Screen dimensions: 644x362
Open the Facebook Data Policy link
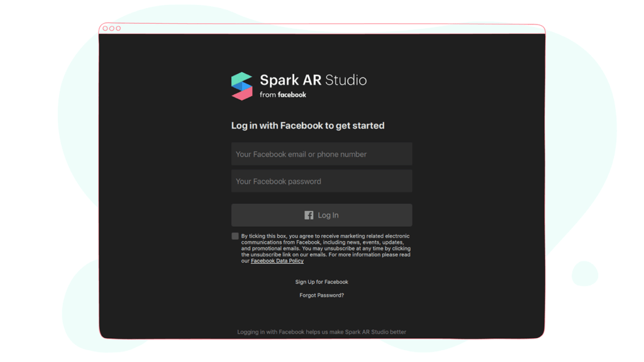(277, 261)
